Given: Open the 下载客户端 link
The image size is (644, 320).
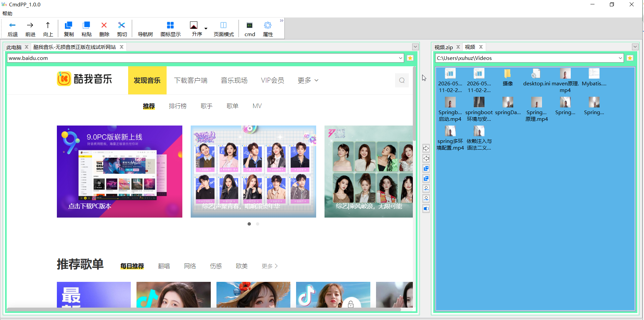Looking at the screenshot, I should tap(191, 80).
